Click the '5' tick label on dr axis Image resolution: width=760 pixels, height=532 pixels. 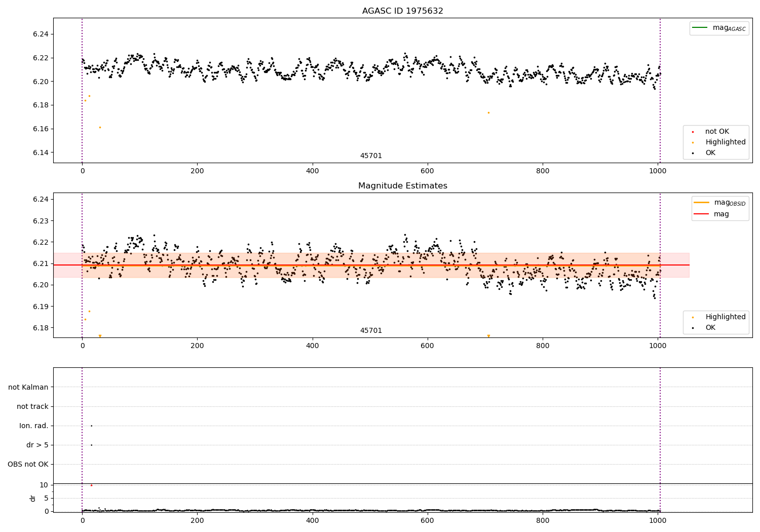[x=46, y=498]
